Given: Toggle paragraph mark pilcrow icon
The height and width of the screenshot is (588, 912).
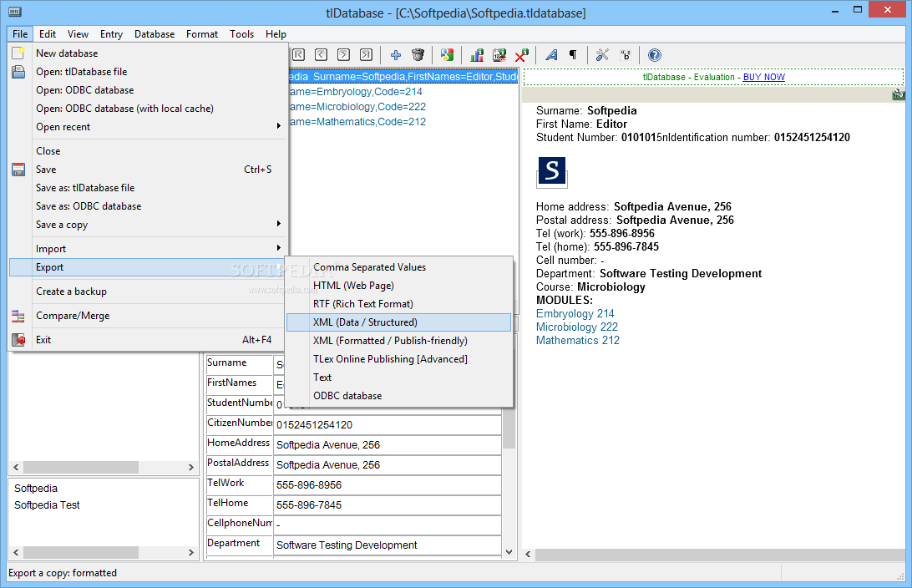Looking at the screenshot, I should pyautogui.click(x=573, y=55).
